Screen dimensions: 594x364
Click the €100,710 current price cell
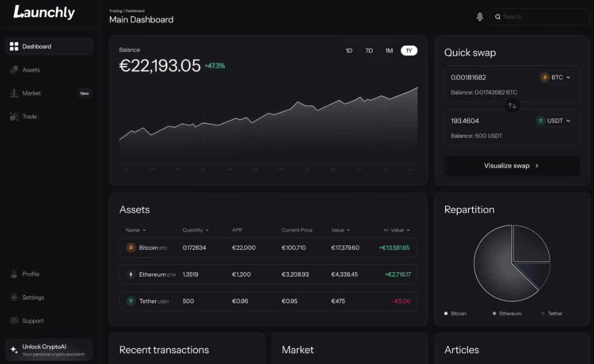coord(293,248)
